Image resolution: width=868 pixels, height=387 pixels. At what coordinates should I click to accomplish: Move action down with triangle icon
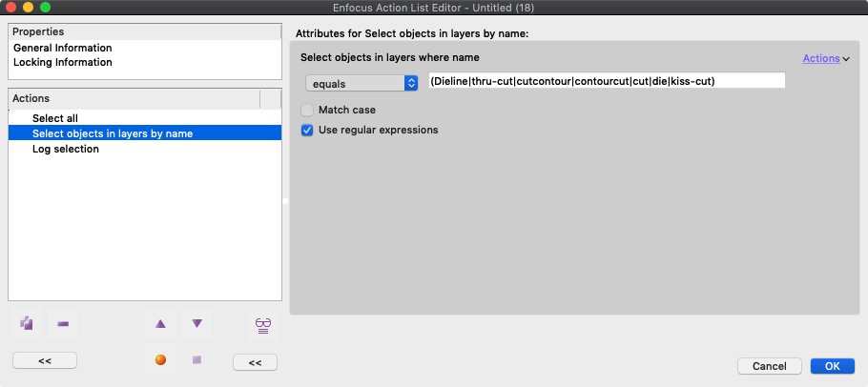coord(197,323)
